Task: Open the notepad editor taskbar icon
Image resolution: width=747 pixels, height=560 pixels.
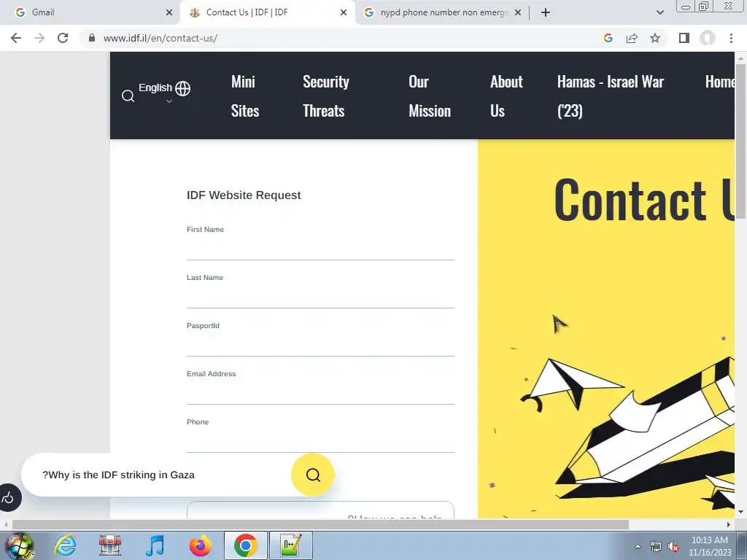Action: click(290, 545)
